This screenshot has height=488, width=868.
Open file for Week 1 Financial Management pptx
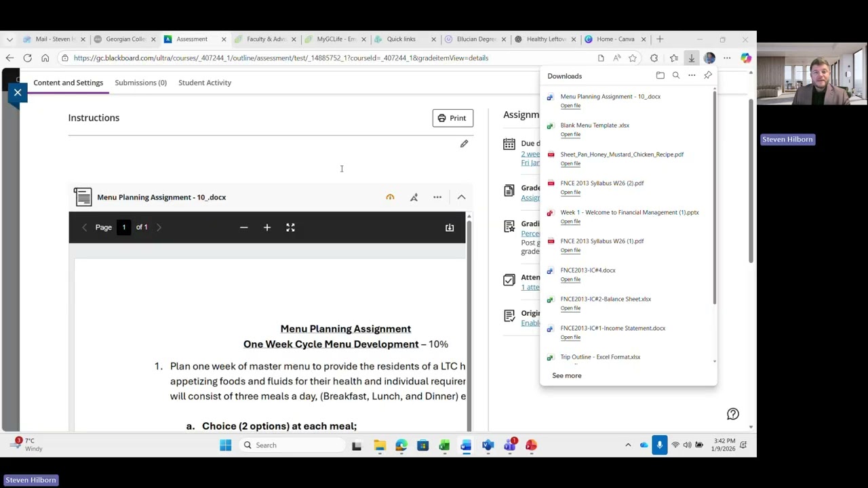[570, 222]
